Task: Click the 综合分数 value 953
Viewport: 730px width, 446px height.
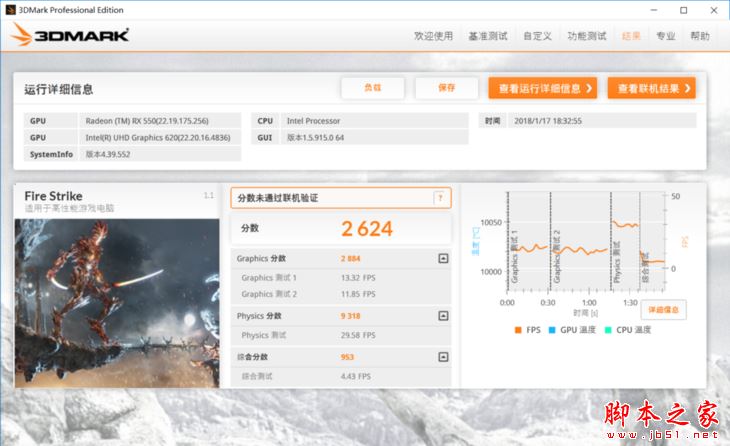Action: [347, 357]
